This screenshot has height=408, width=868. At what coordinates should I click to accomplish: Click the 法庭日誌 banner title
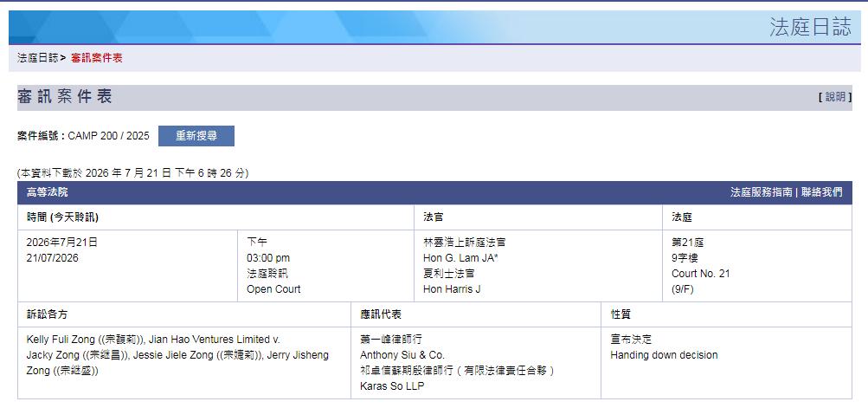(x=810, y=27)
